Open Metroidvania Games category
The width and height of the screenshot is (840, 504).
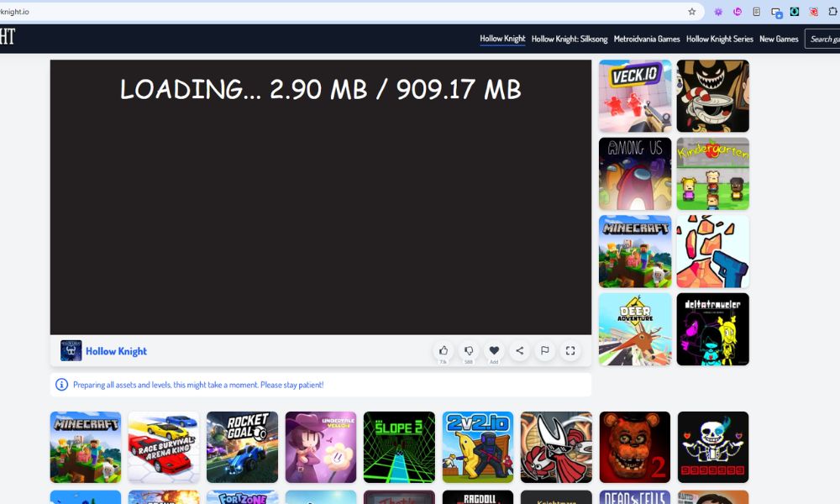point(647,39)
